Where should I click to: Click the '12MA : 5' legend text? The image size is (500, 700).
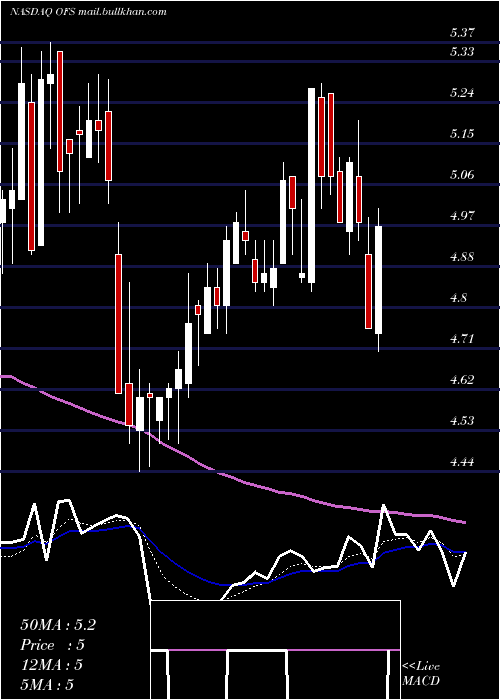pyautogui.click(x=51, y=665)
